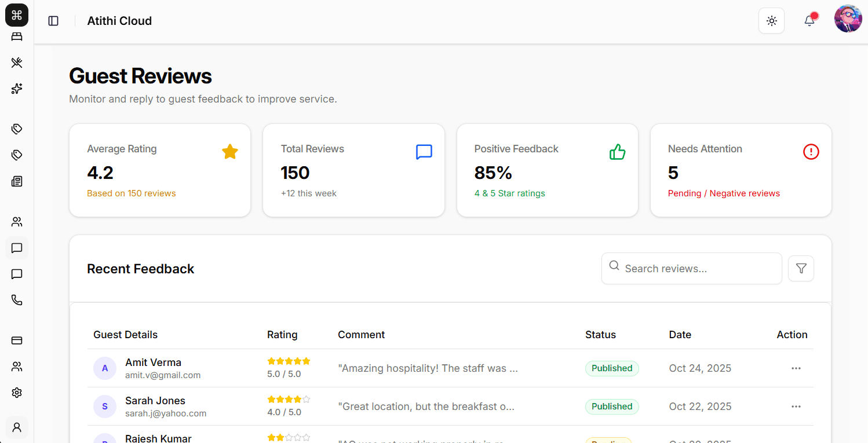868x443 pixels.
Task: Open the settings gear in sidebar
Action: pyautogui.click(x=17, y=393)
